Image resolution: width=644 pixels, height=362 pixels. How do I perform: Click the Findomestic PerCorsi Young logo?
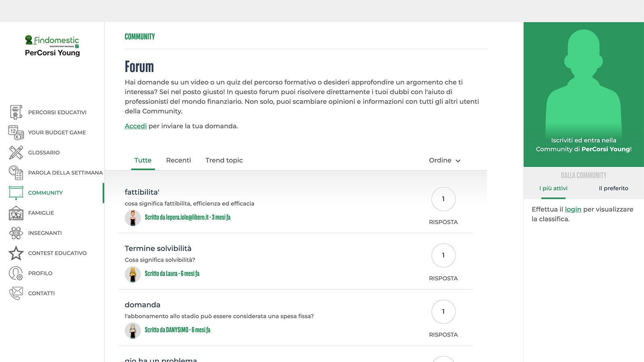52,46
